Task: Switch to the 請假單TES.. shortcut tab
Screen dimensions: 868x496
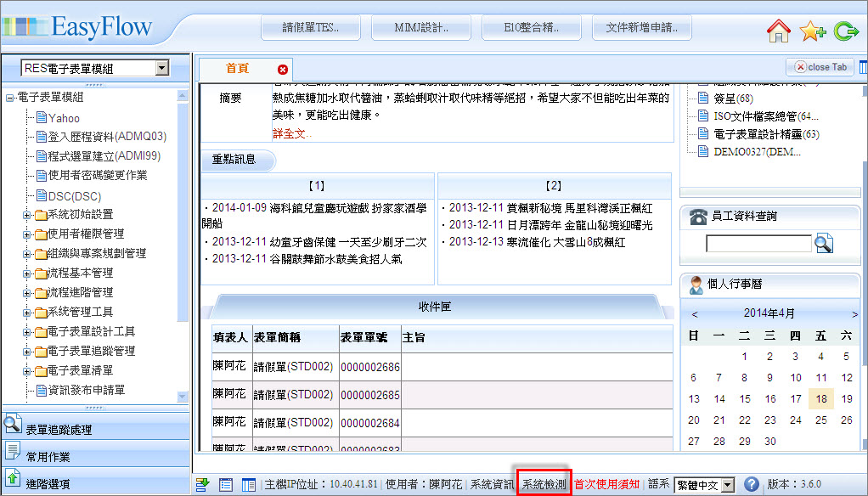Action: point(311,27)
